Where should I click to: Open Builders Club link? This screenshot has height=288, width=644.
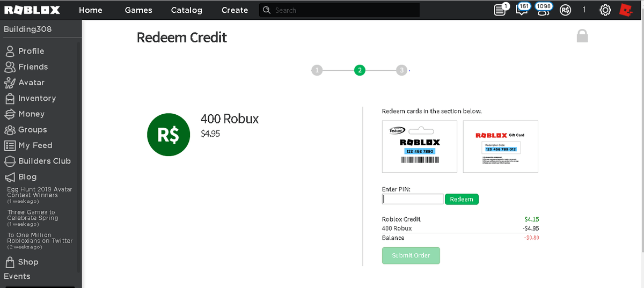tap(45, 161)
